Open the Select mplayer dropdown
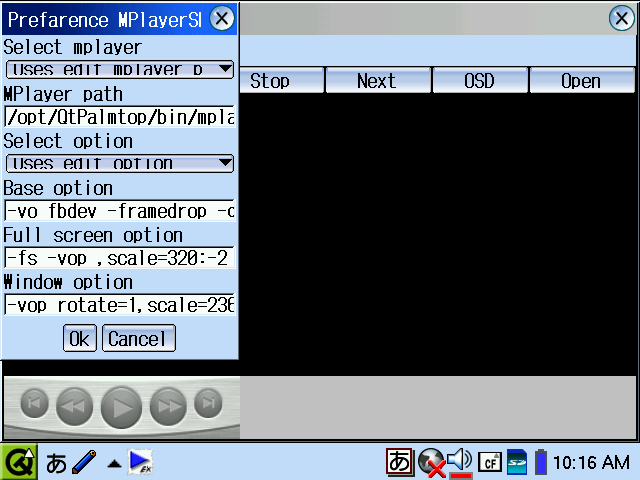Image resolution: width=640 pixels, height=480 pixels. pyautogui.click(x=120, y=69)
